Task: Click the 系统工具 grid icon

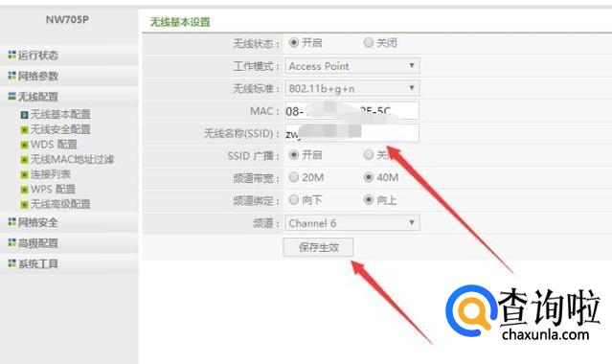Action: point(12,263)
